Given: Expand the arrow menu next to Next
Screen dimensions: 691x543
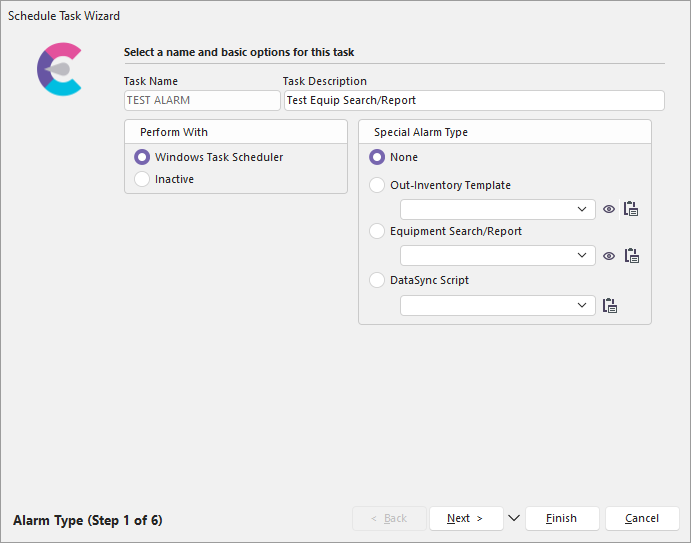Looking at the screenshot, I should tap(514, 518).
